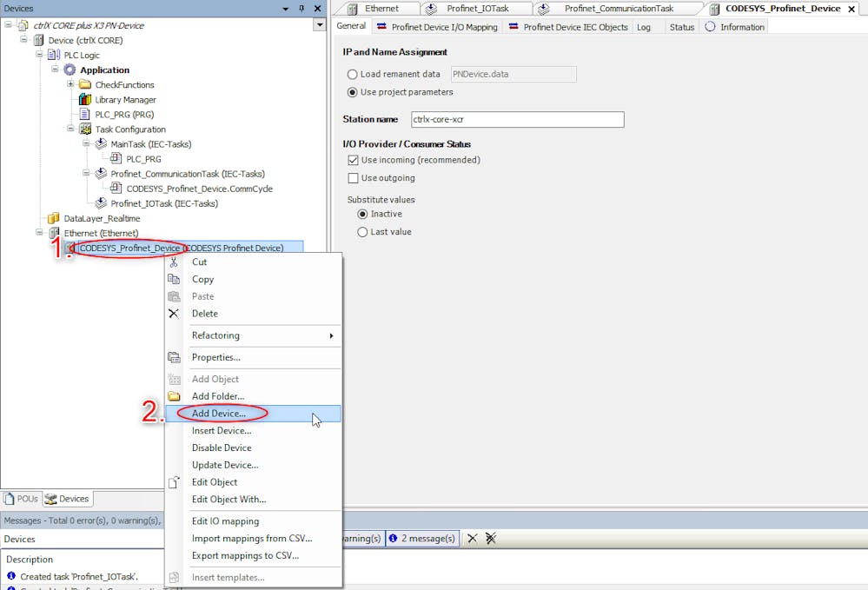Collapse the Application tree node
Image resolution: width=868 pixels, height=590 pixels.
click(x=55, y=70)
